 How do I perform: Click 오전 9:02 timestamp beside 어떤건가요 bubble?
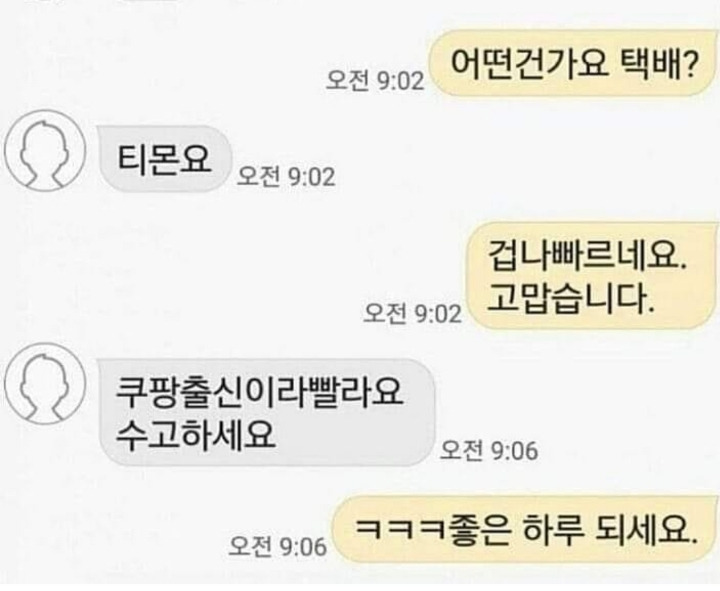point(375,82)
